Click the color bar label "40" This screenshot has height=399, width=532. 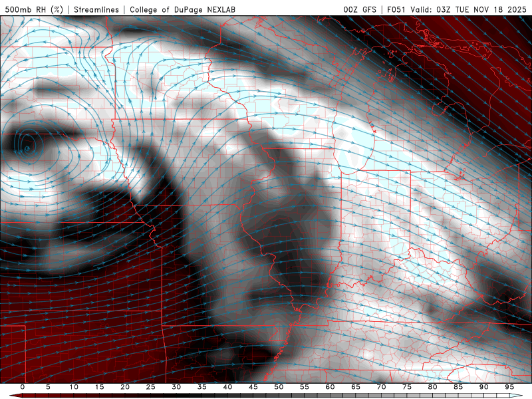pos(227,387)
